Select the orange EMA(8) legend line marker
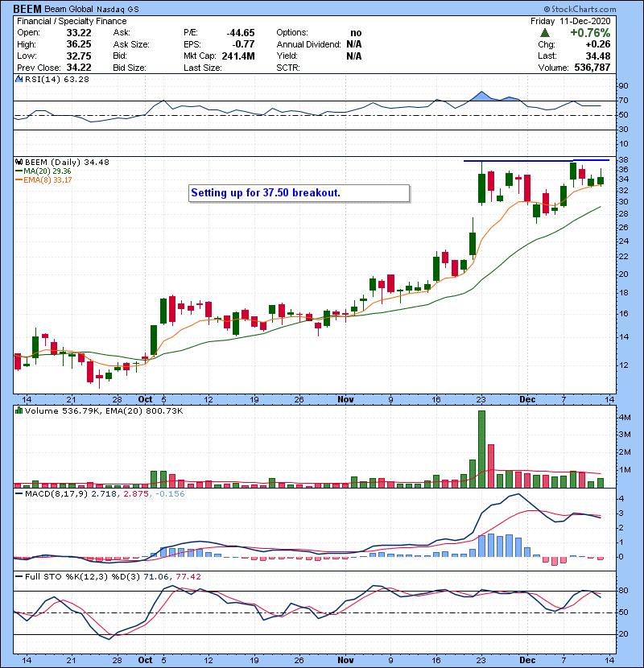Image resolution: width=644 pixels, height=668 pixels. pyautogui.click(x=19, y=180)
